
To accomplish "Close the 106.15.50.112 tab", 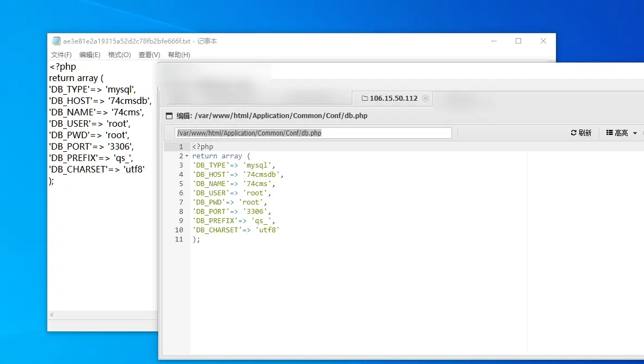I will pos(425,98).
